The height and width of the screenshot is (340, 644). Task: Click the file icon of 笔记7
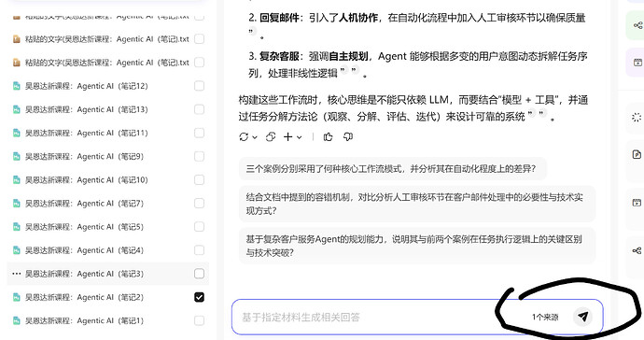pos(17,203)
